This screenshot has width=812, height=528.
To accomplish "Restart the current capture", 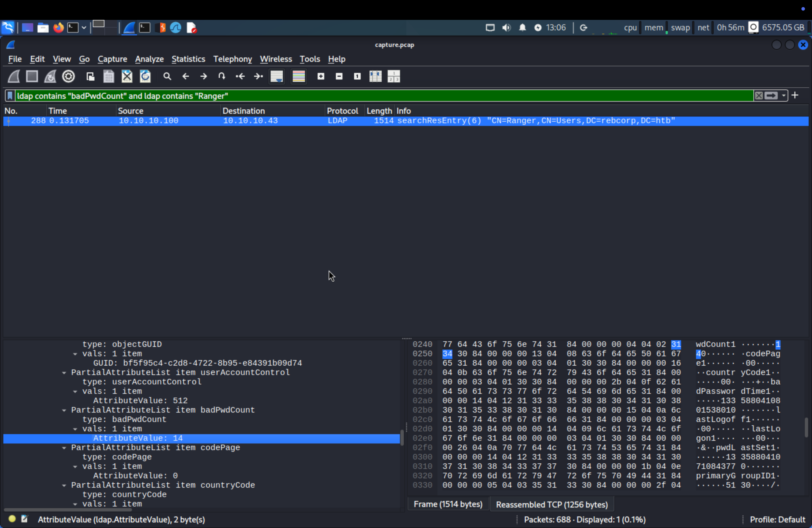I will click(x=50, y=76).
